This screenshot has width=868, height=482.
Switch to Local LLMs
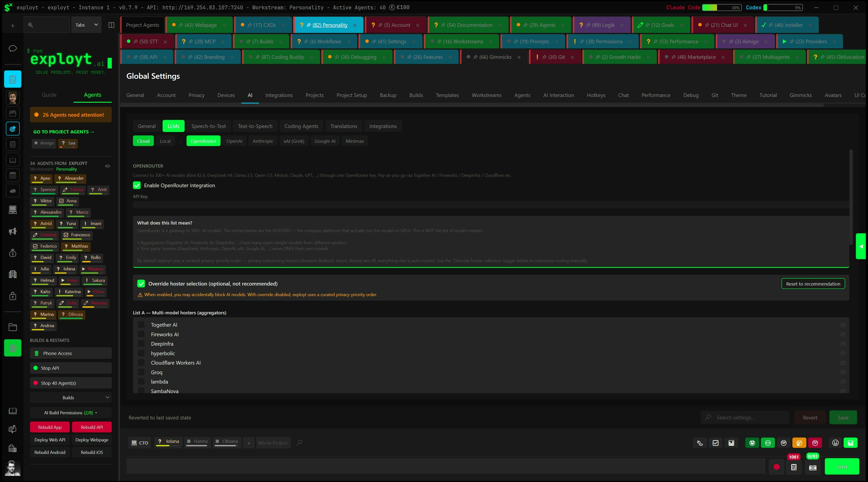click(165, 141)
